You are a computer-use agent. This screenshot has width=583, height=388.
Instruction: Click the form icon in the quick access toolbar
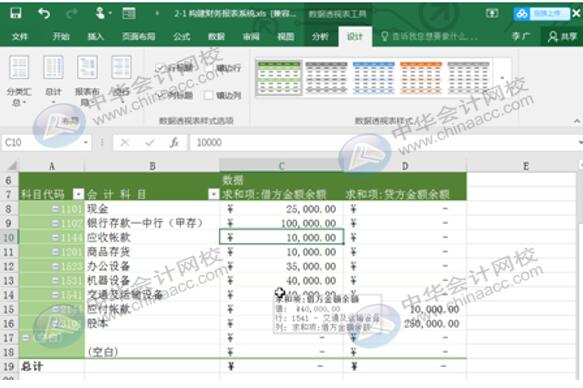(x=129, y=14)
